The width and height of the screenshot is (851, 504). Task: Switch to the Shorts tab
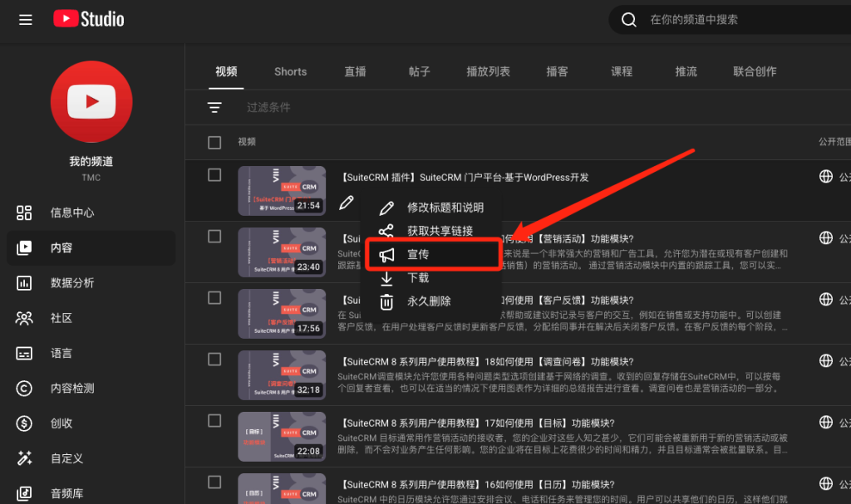pyautogui.click(x=290, y=71)
